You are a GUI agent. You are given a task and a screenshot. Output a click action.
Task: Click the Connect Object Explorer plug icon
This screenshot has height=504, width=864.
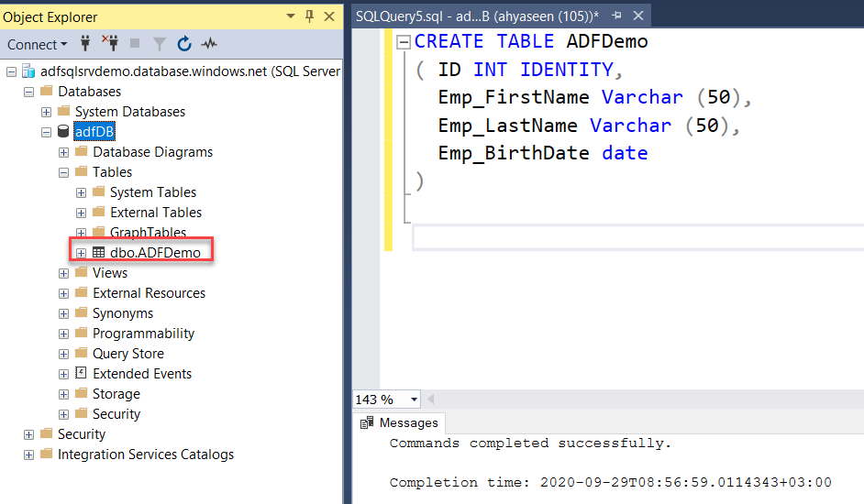coord(86,43)
